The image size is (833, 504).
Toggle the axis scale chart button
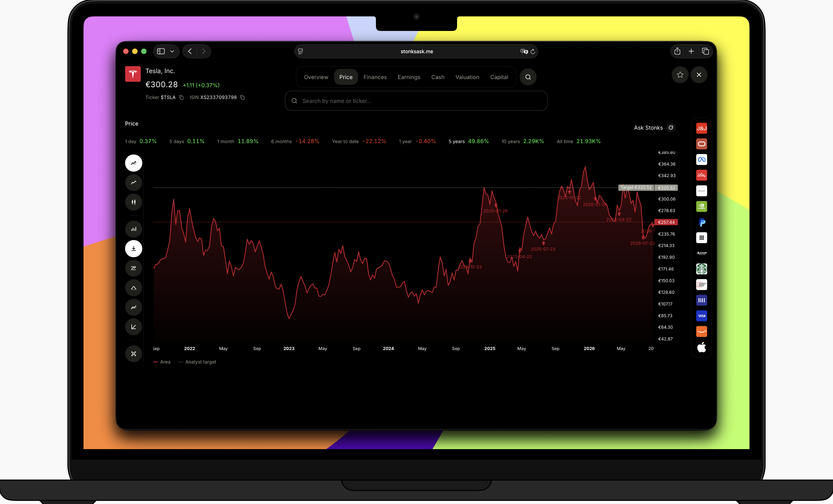[x=133, y=327]
